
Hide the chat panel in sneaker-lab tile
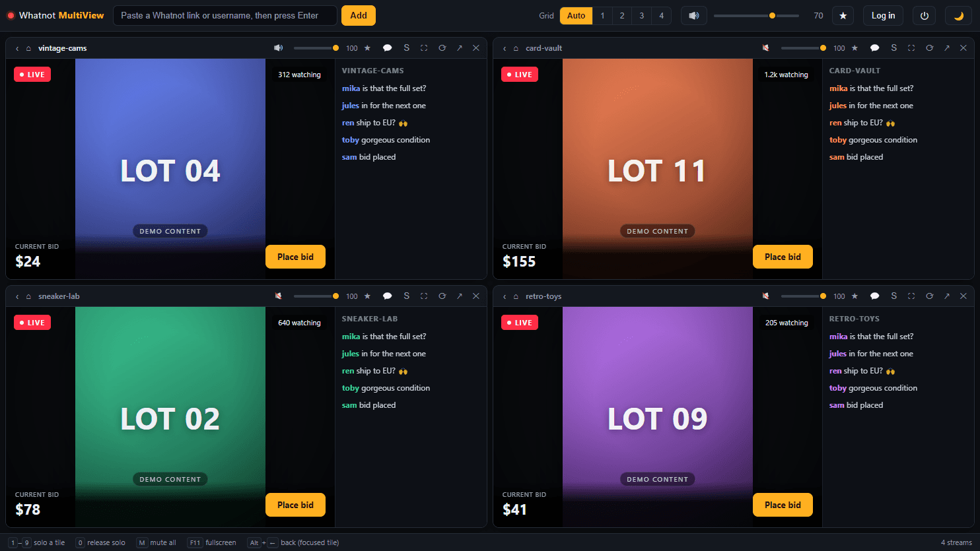[x=388, y=296]
